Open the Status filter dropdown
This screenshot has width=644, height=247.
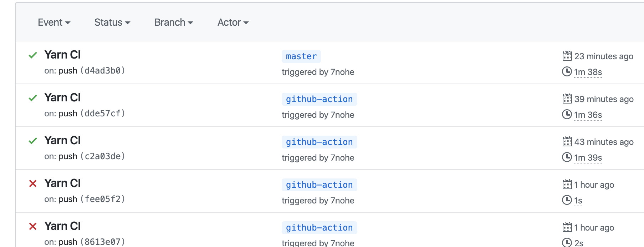point(112,22)
